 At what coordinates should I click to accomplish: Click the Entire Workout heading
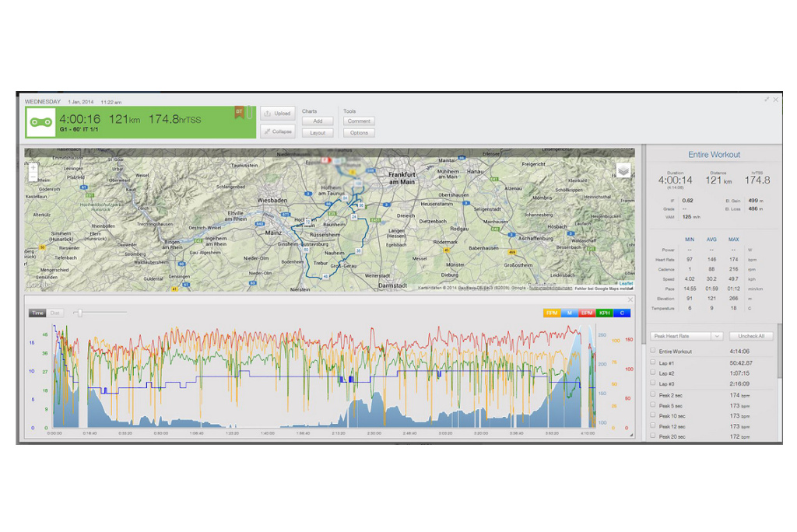tap(714, 155)
